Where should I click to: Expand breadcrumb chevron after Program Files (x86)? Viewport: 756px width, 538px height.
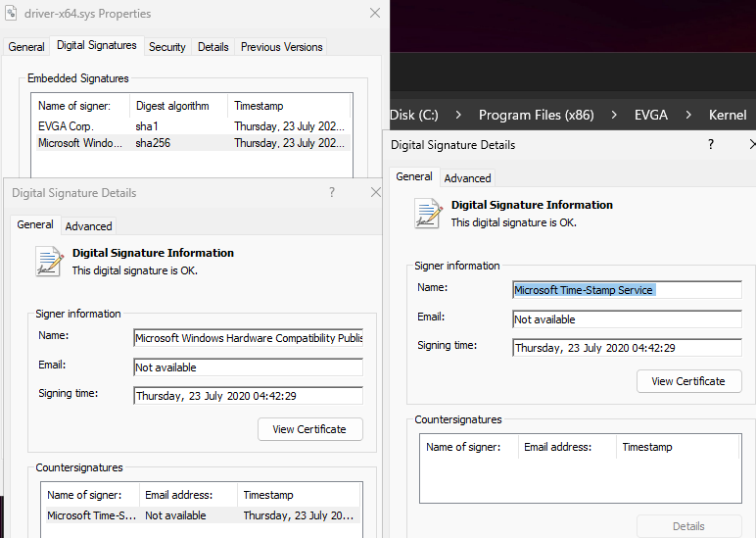click(x=614, y=115)
